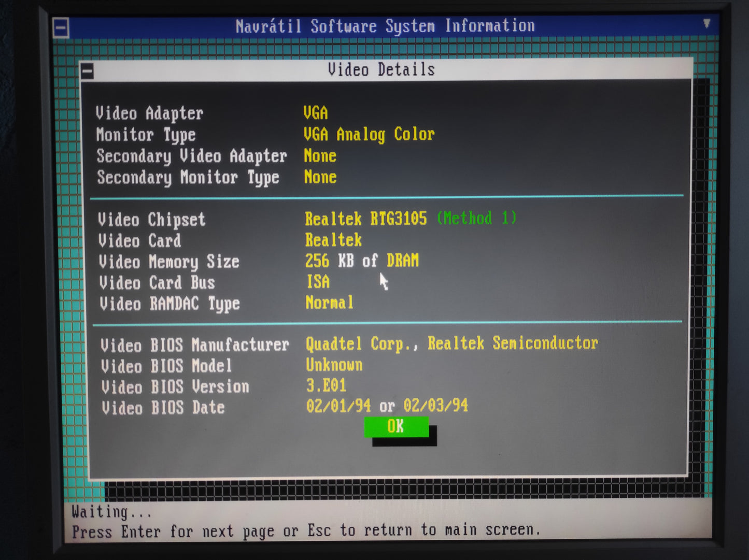Click the down arrow in main title bar
The width and height of the screenshot is (749, 560).
click(x=706, y=24)
